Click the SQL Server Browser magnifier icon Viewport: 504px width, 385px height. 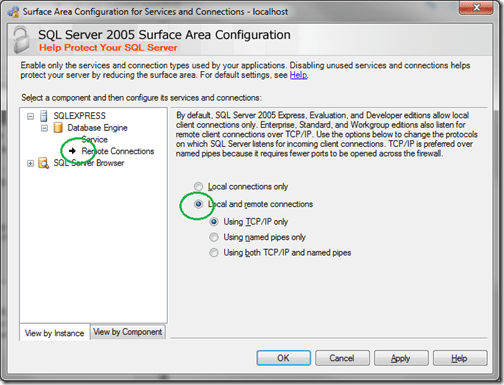coord(44,163)
